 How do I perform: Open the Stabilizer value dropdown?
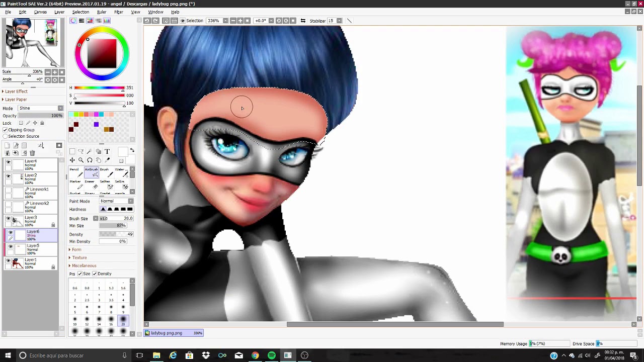tap(339, 21)
